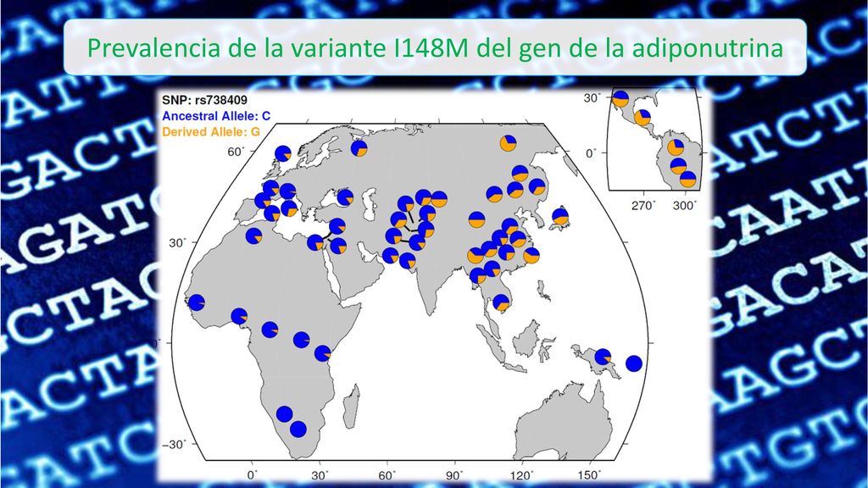The image size is (868, 488).
Task: Click the all-blue pie chart in the Pacific east of New Guinea
Action: pyautogui.click(x=634, y=363)
